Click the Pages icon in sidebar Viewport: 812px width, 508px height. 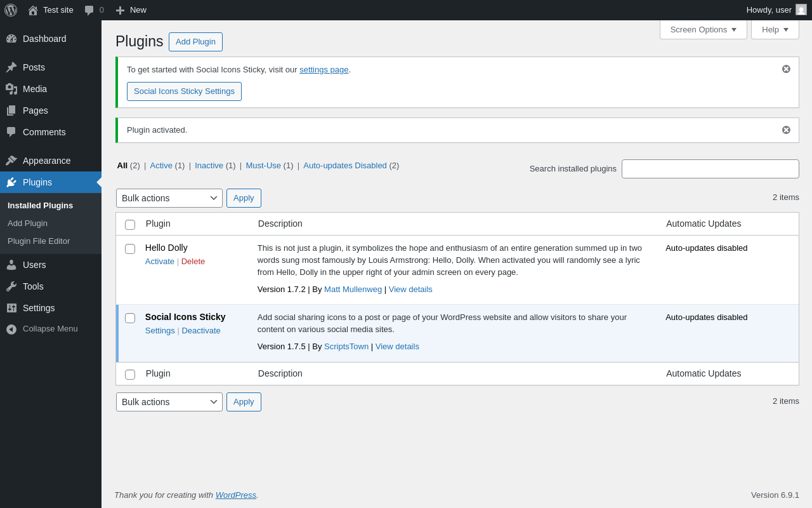click(11, 110)
